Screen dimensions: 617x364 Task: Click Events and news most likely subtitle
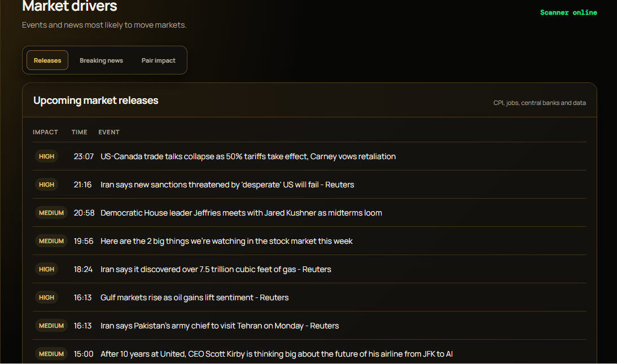(x=104, y=25)
